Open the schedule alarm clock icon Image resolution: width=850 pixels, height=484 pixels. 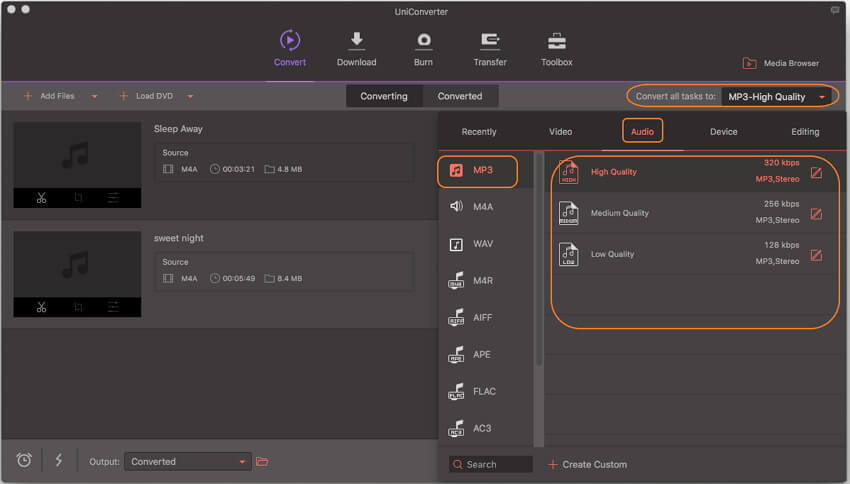[x=24, y=460]
